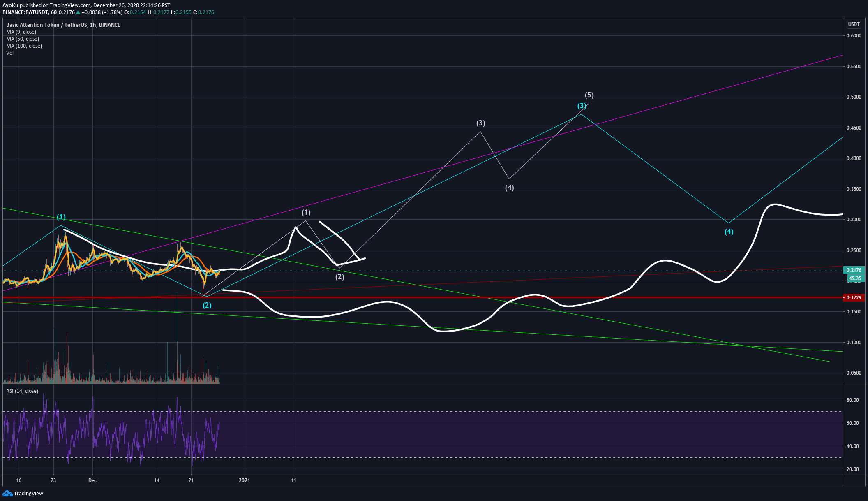Image resolution: width=868 pixels, height=501 pixels.
Task: Select the Vol indicator legend
Action: (10, 53)
